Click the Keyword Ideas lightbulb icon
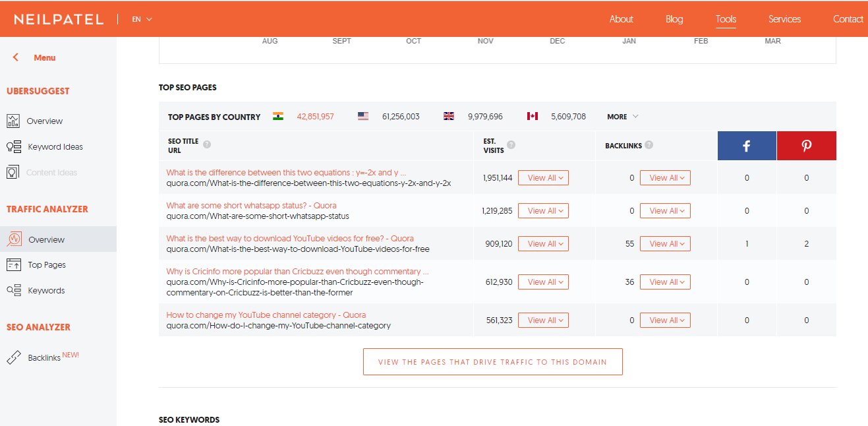The image size is (868, 426). pos(13,146)
